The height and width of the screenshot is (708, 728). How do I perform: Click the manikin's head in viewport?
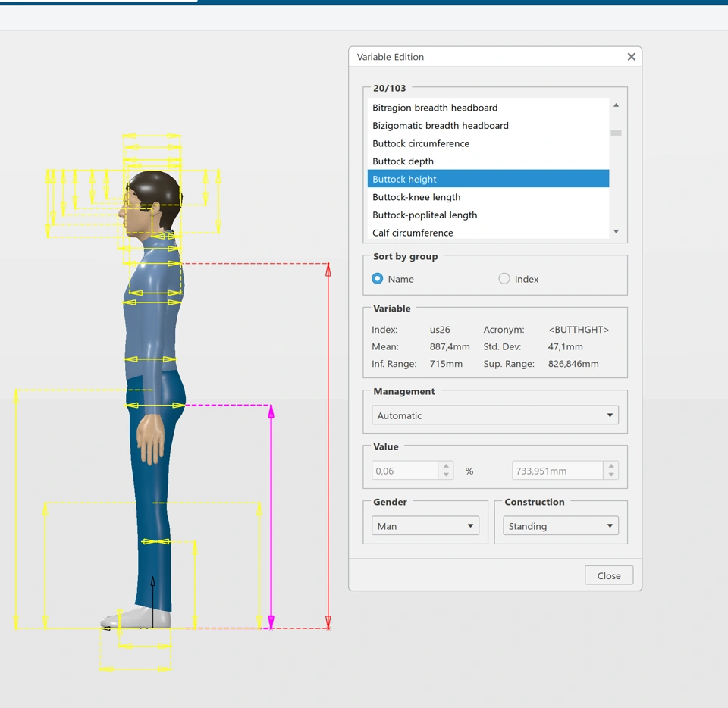pyautogui.click(x=150, y=203)
